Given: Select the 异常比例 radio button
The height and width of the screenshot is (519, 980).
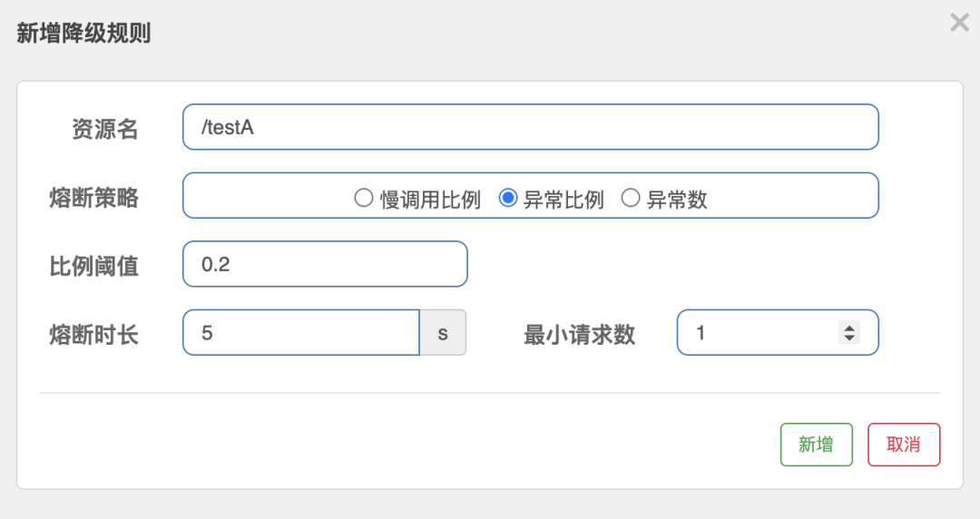Looking at the screenshot, I should pos(508,199).
